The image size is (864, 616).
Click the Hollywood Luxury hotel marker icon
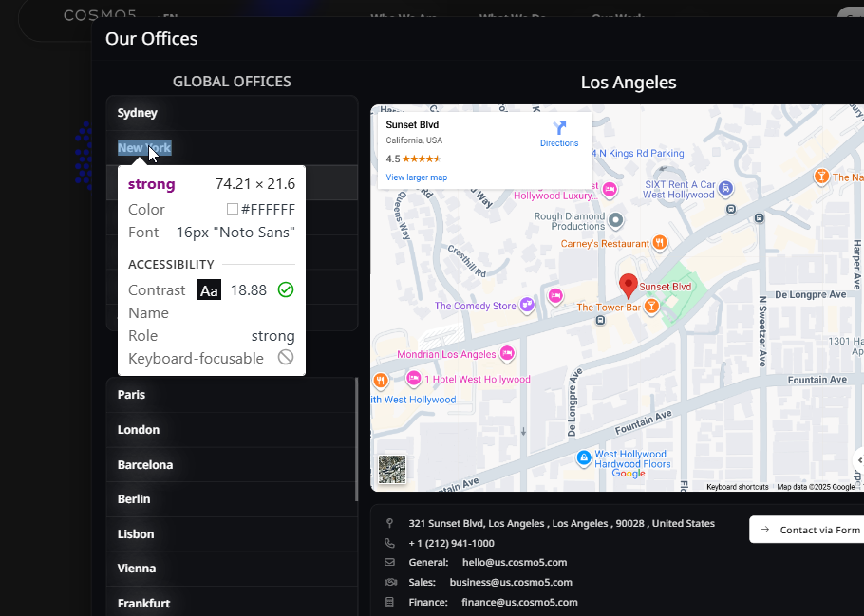point(609,189)
